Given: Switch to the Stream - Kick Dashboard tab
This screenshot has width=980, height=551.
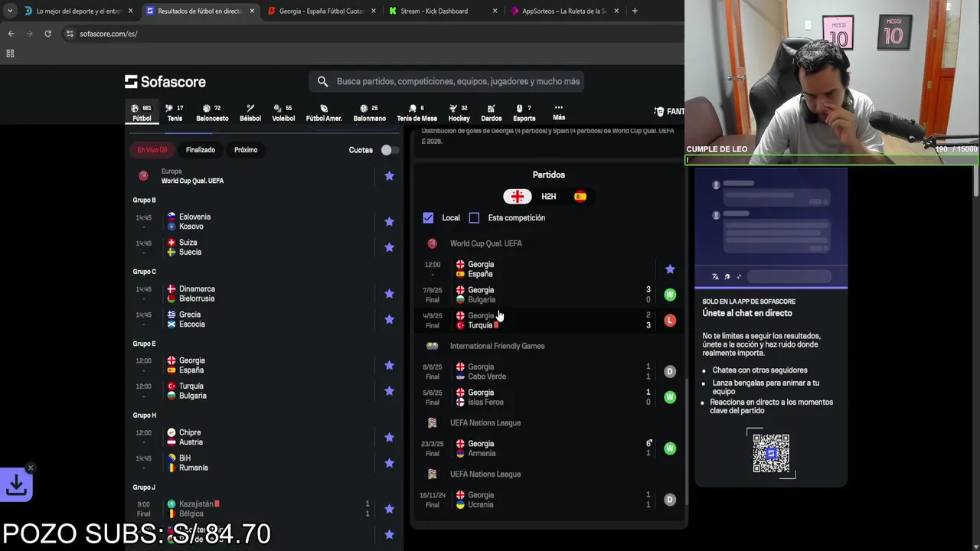Looking at the screenshot, I should click(444, 11).
